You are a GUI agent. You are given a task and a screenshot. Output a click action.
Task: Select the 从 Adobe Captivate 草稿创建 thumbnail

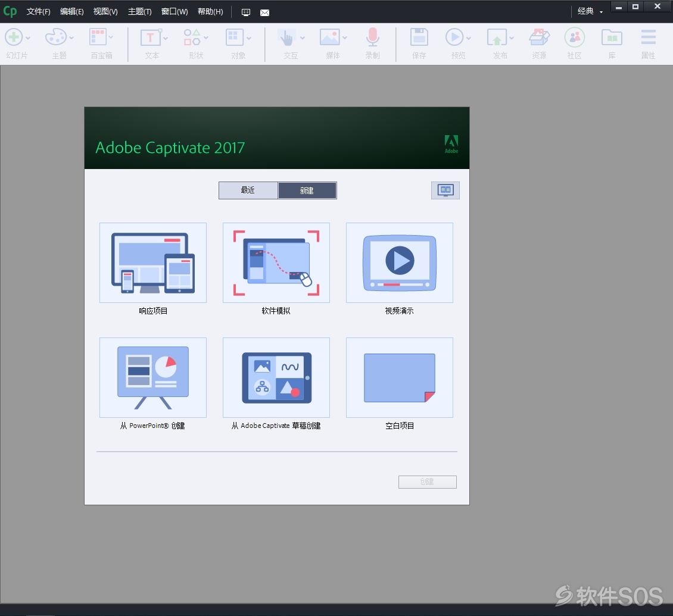pos(276,377)
